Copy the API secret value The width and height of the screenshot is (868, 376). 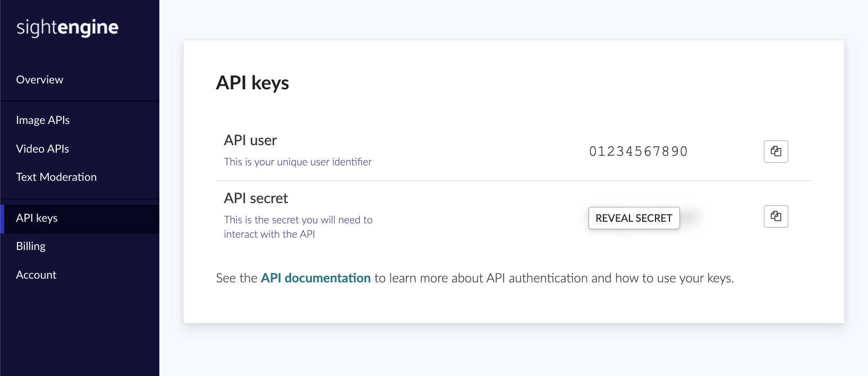click(776, 216)
